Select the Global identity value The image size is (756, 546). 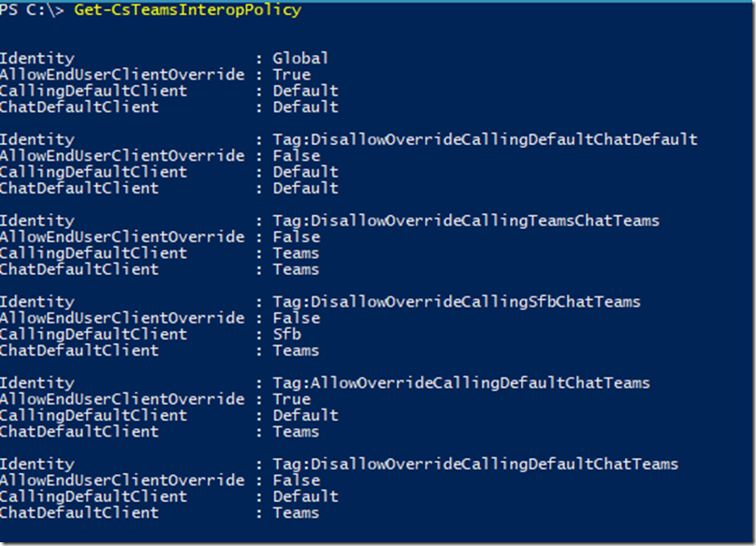point(300,58)
